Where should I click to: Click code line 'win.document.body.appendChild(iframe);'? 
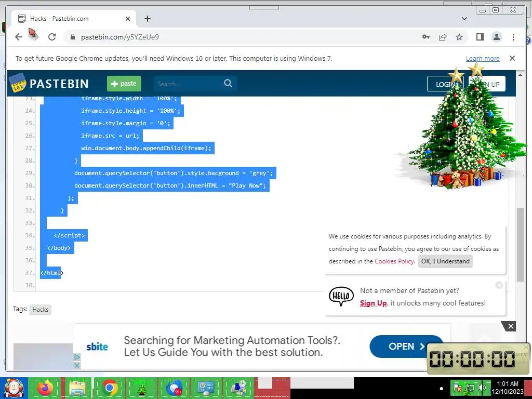146,148
